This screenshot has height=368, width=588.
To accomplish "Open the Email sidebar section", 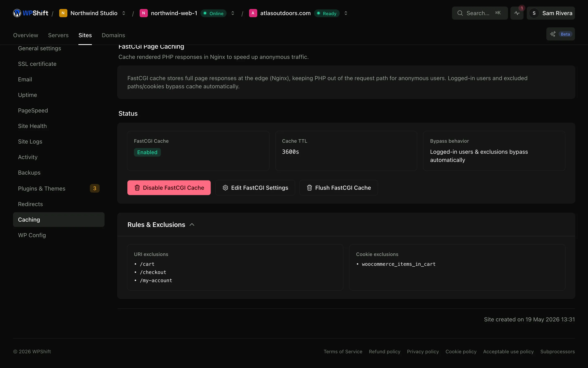I will click(x=59, y=80).
